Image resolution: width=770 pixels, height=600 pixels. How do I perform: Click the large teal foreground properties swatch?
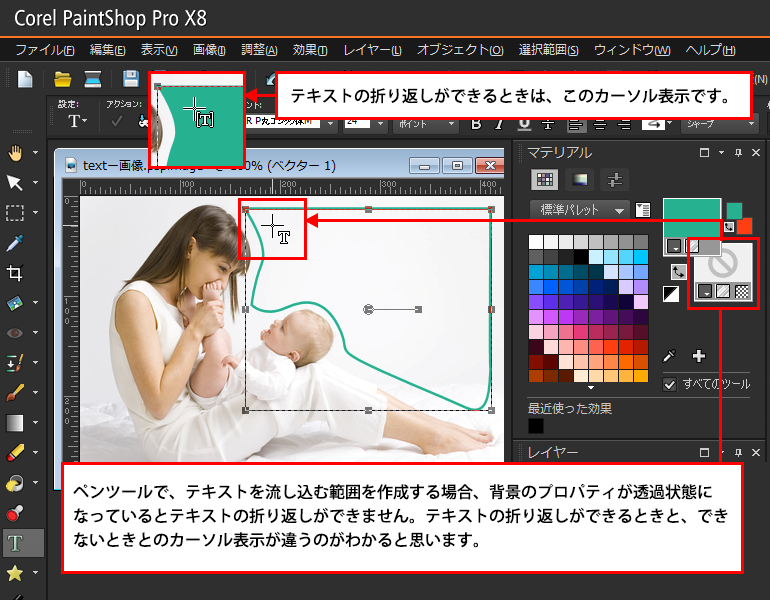pyautogui.click(x=692, y=218)
